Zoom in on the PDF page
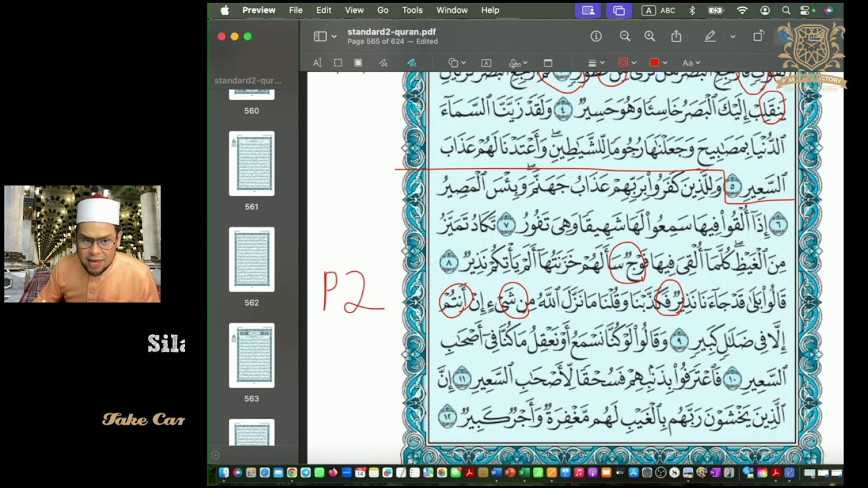 point(650,37)
